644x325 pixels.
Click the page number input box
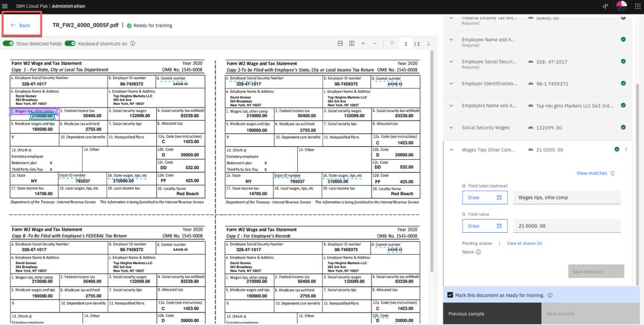pos(406,44)
